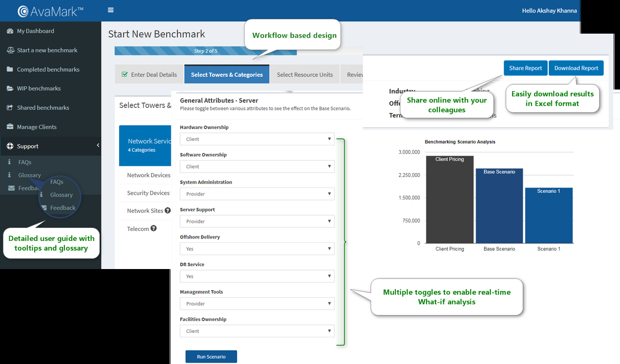This screenshot has height=364, width=620.
Task: Open the Management Tools dropdown
Action: click(x=257, y=304)
